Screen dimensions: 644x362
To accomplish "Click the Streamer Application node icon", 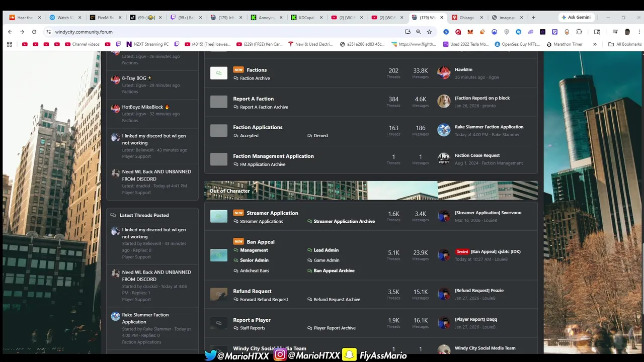I will 219,216.
